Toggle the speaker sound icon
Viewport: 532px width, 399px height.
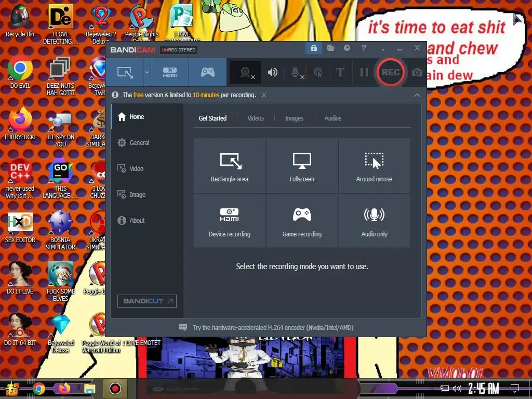click(x=272, y=72)
